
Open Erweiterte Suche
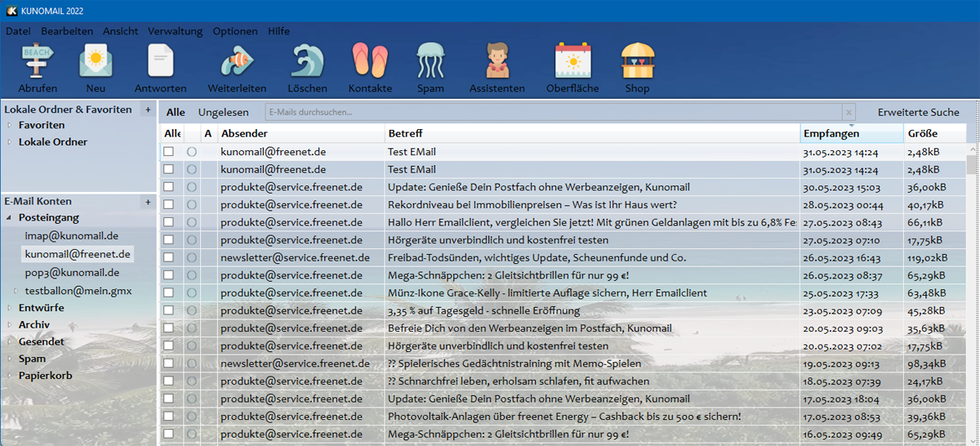click(919, 112)
